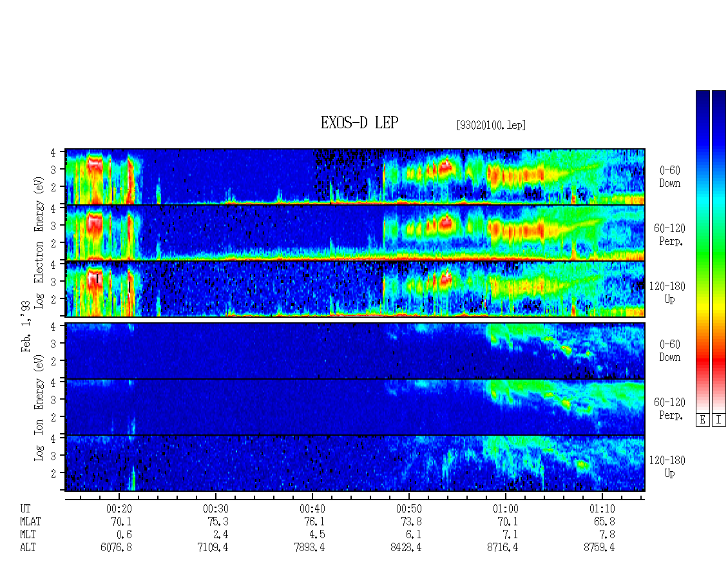
Task: Click the 01:10 UT time label
Action: click(602, 509)
